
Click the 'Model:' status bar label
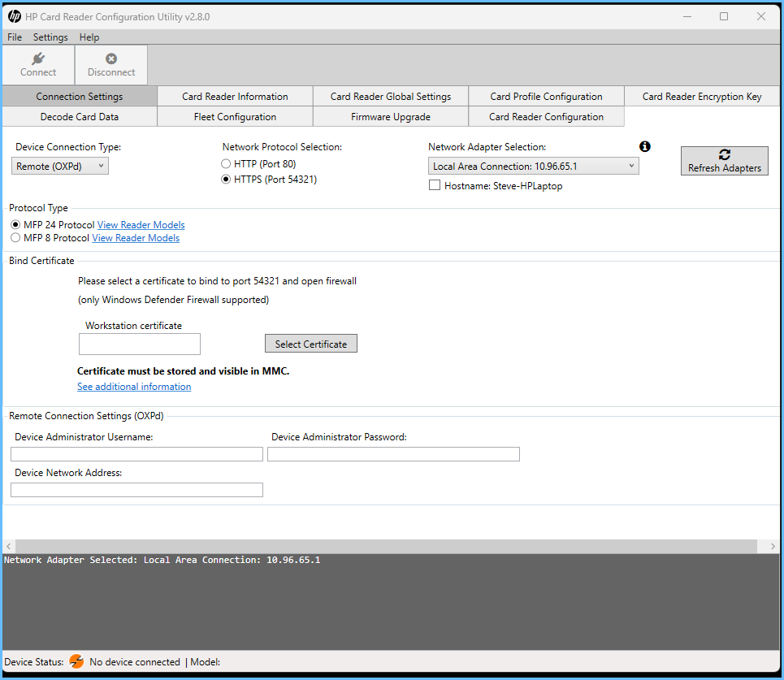(205, 662)
